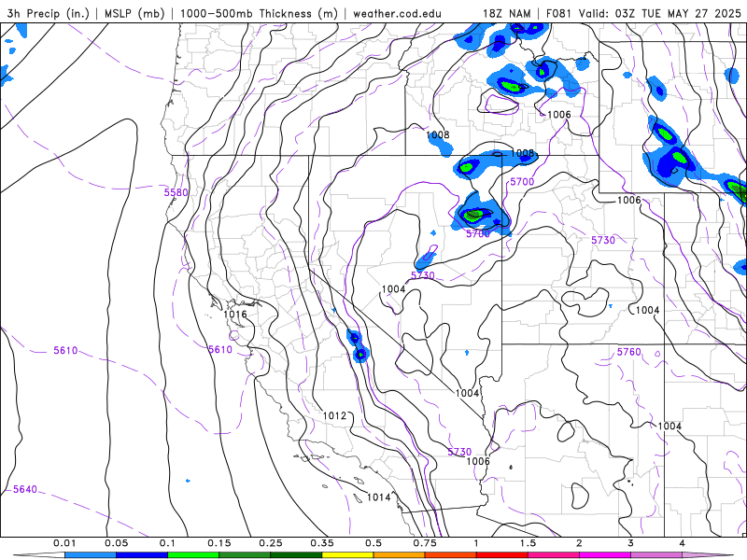
Task: Click the '1000-500mb Thickness (m)' header label
Action: point(259,13)
